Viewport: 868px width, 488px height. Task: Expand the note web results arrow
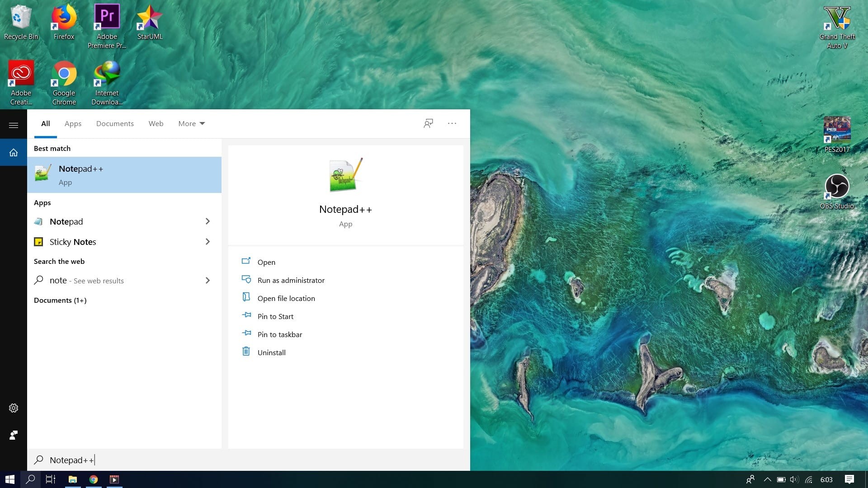pyautogui.click(x=208, y=281)
